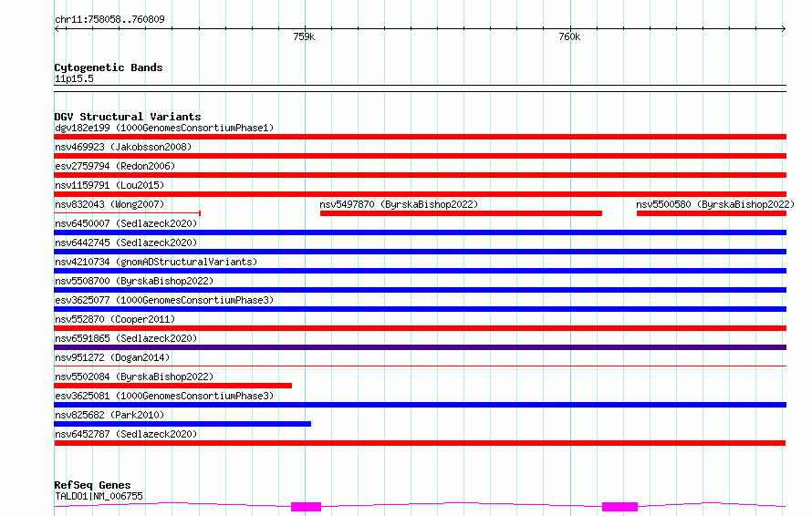The height and width of the screenshot is (516, 812).
Task: Click the left arrow of the ruler
Action: (x=57, y=29)
